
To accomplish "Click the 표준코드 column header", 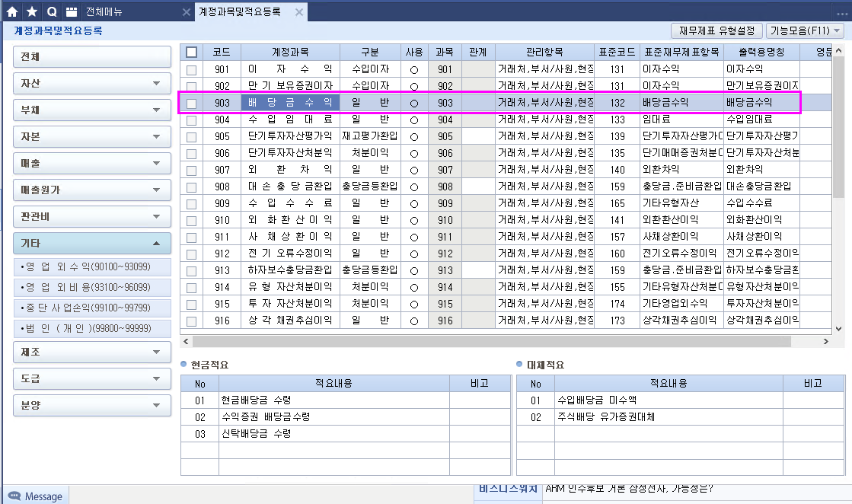I will pyautogui.click(x=617, y=52).
